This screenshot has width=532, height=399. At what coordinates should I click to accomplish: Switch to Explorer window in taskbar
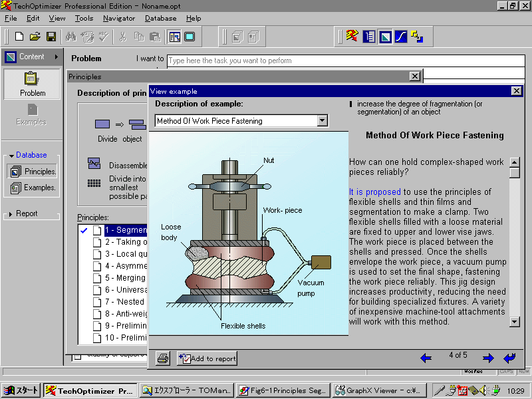coord(187,390)
